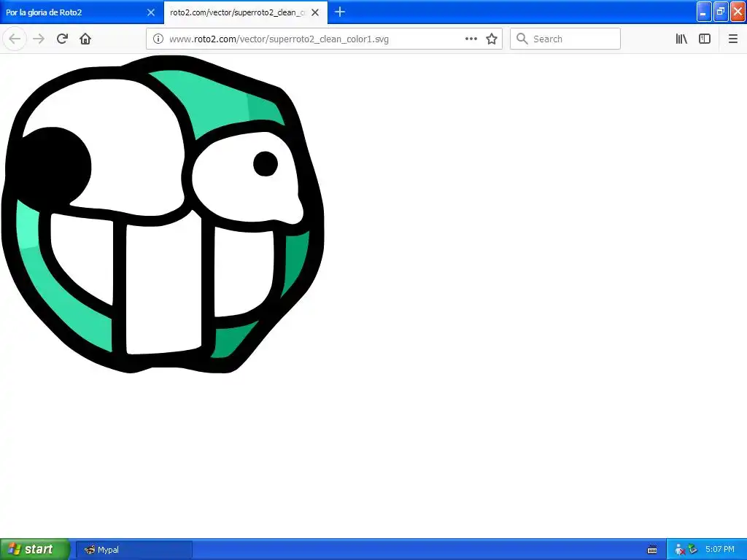
Task: Close the Mypal browser window
Action: pos(738,12)
